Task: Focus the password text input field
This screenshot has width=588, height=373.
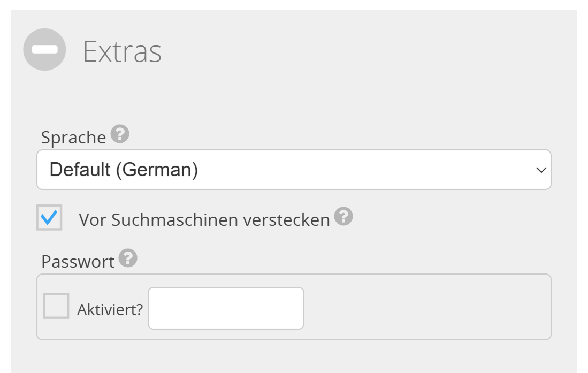Action: [x=226, y=308]
